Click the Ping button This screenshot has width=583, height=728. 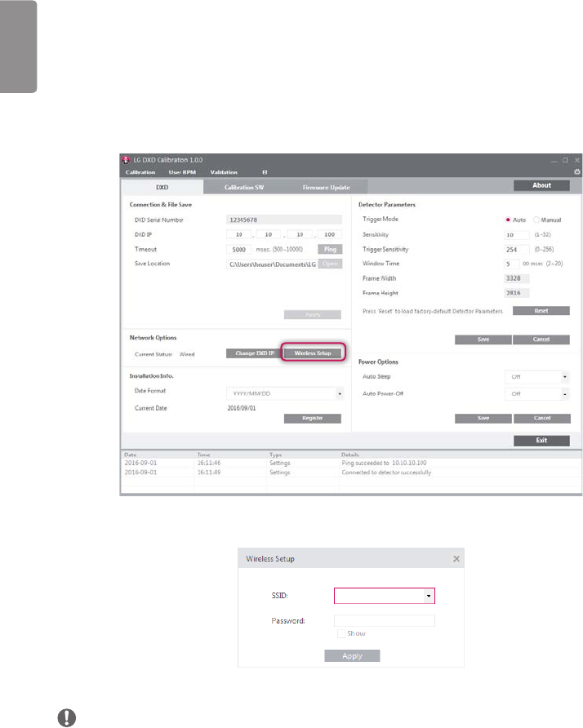point(331,249)
